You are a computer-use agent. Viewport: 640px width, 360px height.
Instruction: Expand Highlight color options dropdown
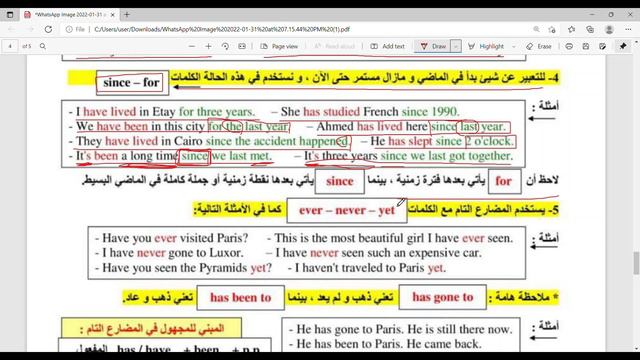[514, 47]
